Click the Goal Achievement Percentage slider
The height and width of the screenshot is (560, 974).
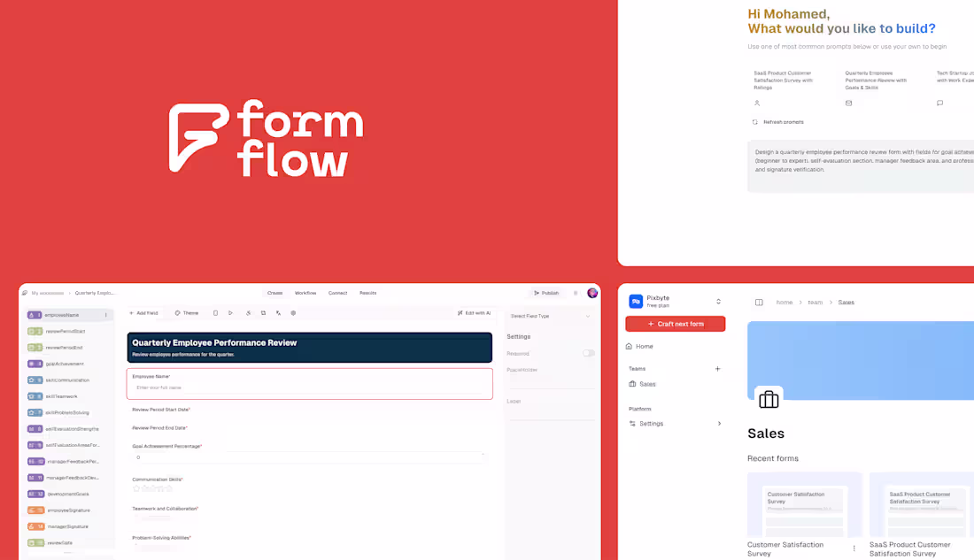click(310, 456)
